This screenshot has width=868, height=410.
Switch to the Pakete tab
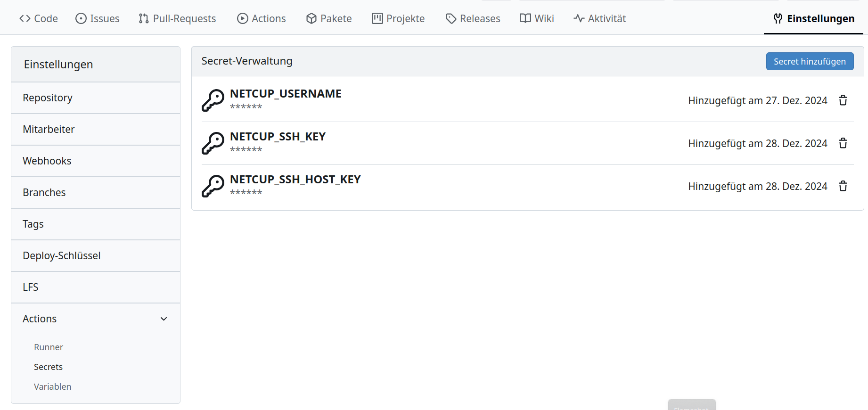[x=329, y=18]
